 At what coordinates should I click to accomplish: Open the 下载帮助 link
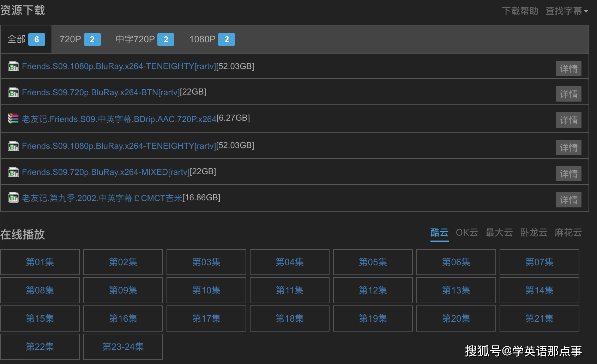point(520,11)
